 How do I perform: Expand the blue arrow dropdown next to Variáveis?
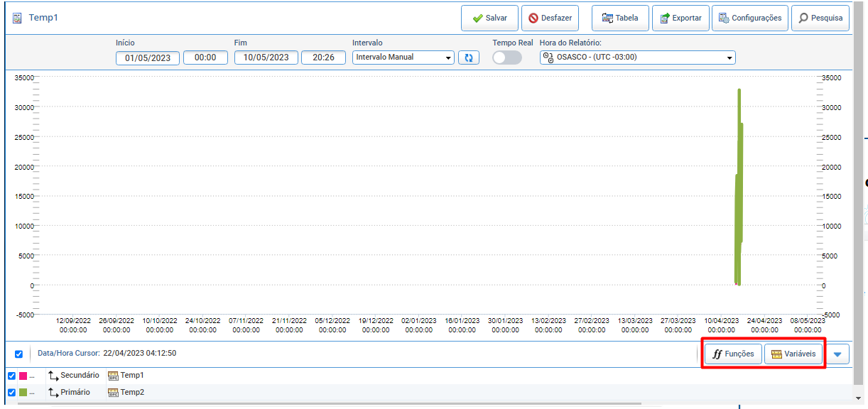pyautogui.click(x=837, y=354)
